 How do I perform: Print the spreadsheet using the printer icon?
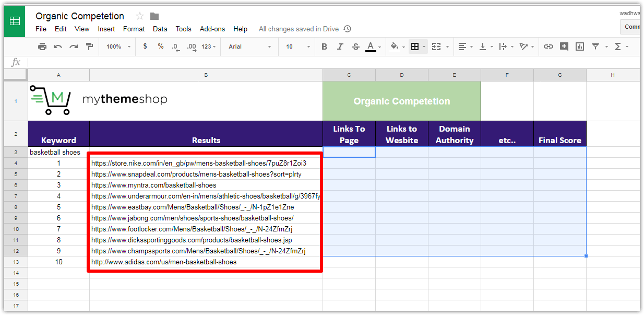point(42,46)
